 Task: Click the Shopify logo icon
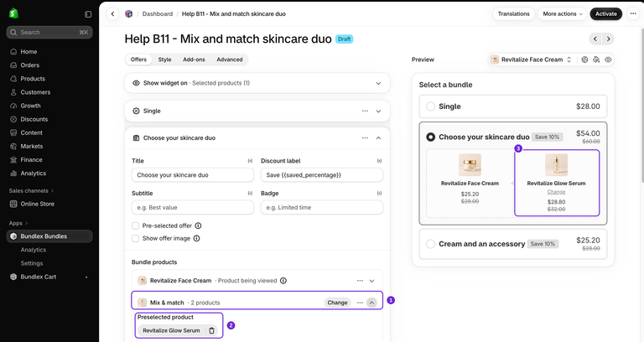(x=13, y=13)
